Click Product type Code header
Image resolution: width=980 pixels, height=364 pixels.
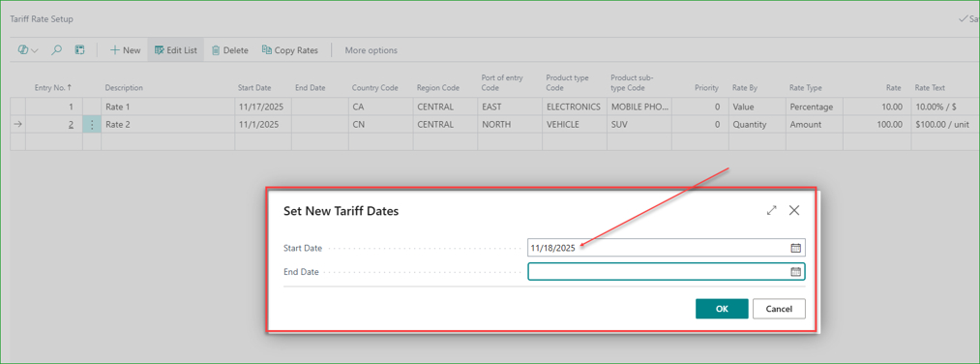[x=568, y=82]
